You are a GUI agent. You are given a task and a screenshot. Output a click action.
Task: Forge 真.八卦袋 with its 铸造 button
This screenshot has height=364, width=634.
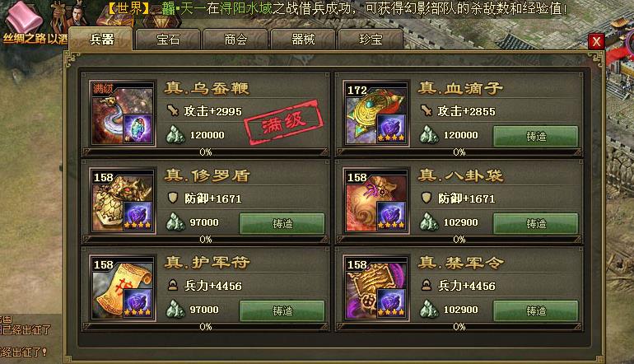click(x=536, y=224)
